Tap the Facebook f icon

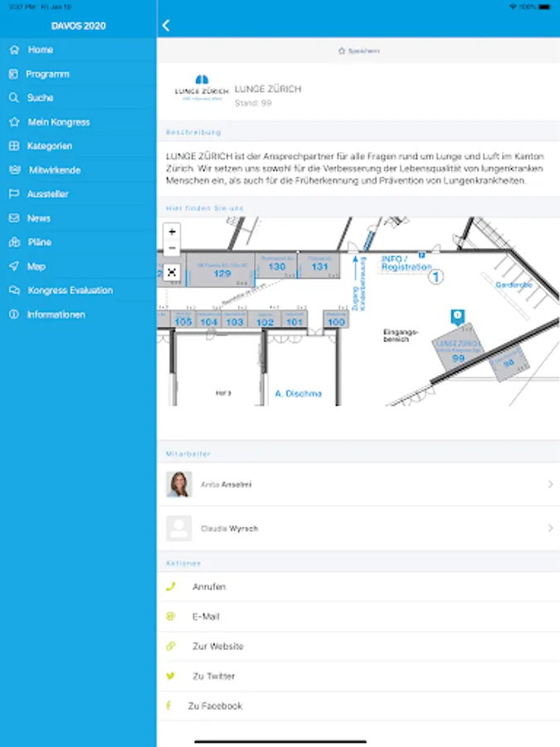tap(168, 705)
